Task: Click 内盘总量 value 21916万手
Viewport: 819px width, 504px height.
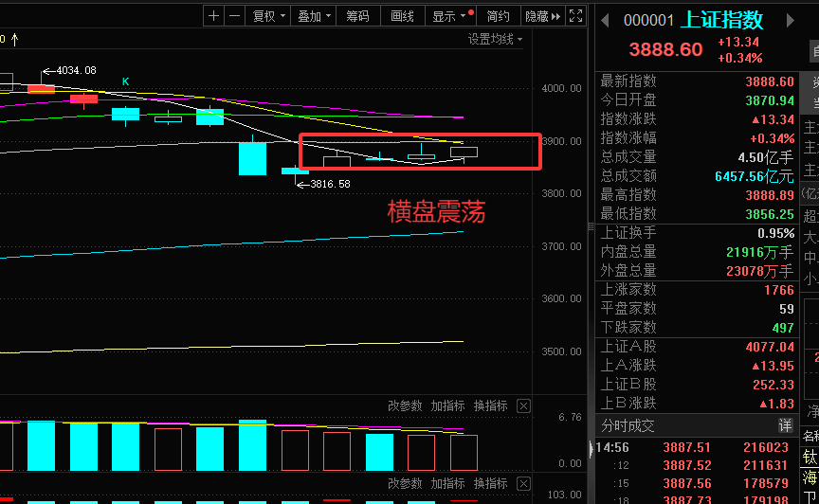Action: pos(760,252)
